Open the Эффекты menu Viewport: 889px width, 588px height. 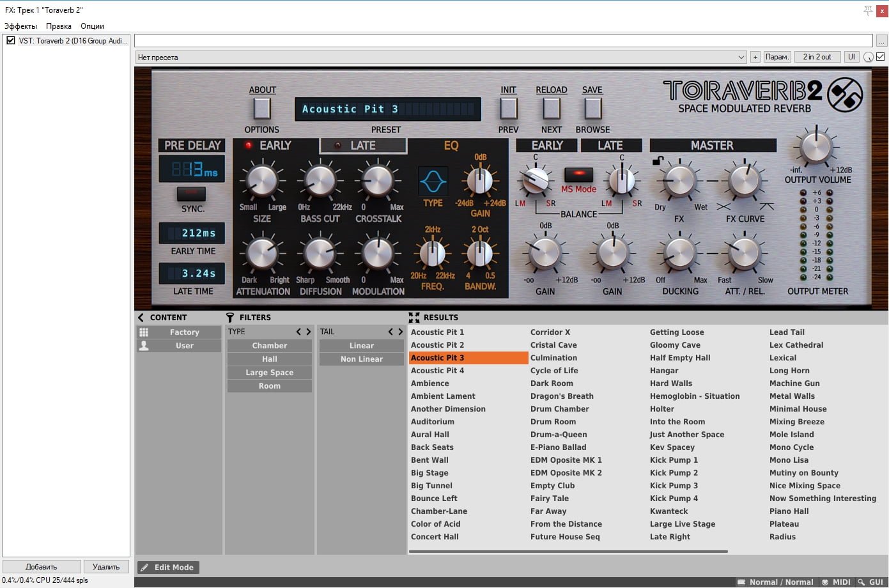coord(20,26)
